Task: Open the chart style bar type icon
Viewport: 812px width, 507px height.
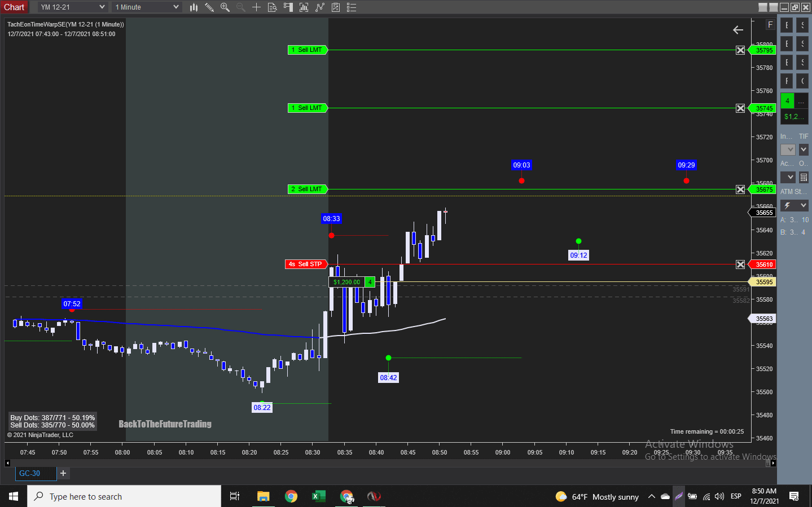Action: 194,7
